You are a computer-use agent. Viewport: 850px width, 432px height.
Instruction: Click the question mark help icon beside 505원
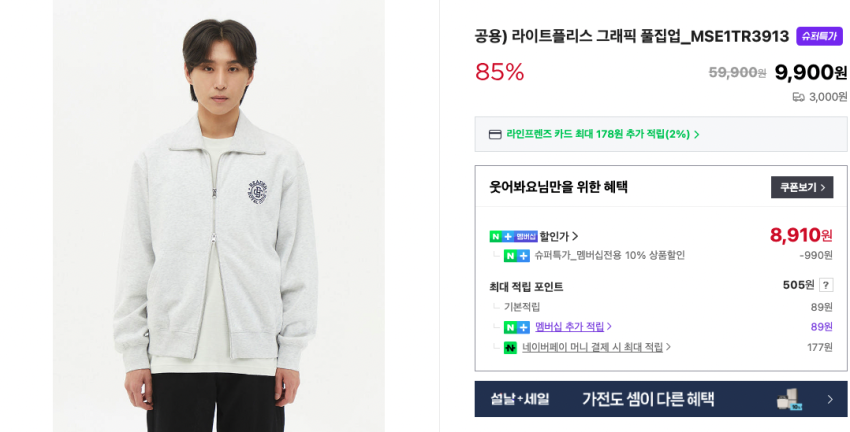(x=826, y=285)
